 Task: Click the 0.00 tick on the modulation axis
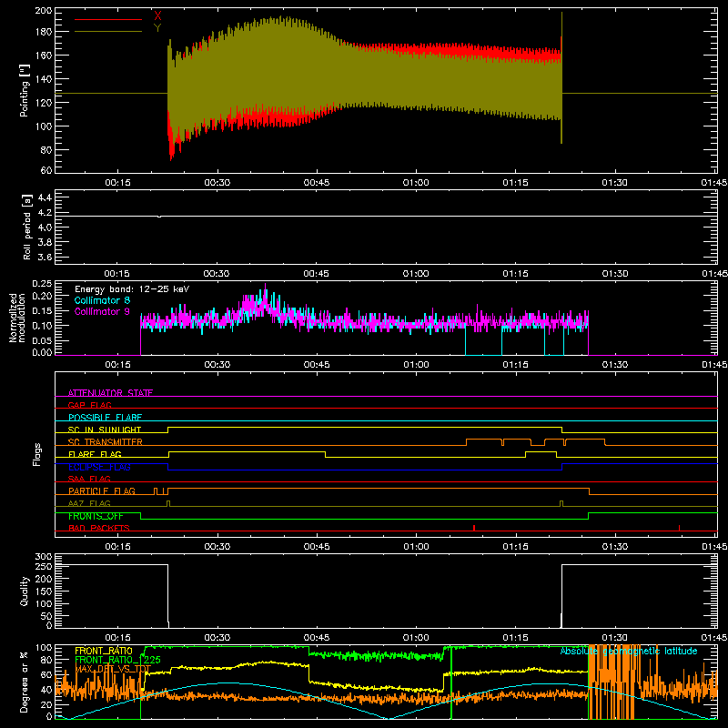pos(43,352)
